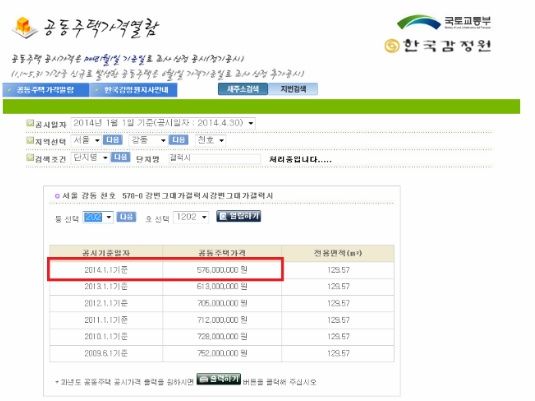Click 다음 button beside the 서울 dropdown
The image size is (535, 401).
113,140
